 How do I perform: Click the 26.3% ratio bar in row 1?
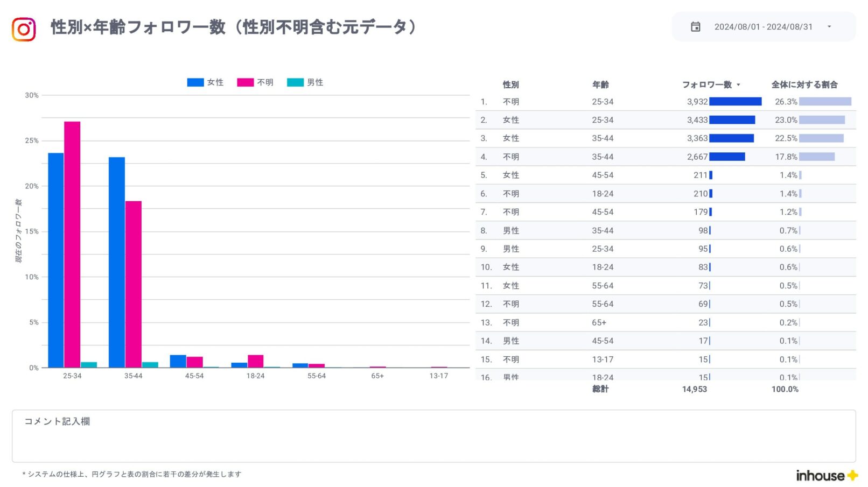(x=824, y=102)
